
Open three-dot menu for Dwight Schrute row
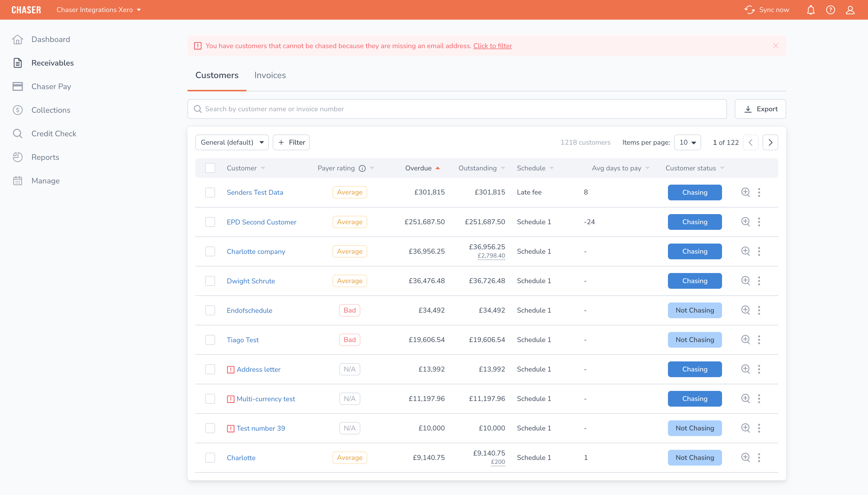[759, 281]
